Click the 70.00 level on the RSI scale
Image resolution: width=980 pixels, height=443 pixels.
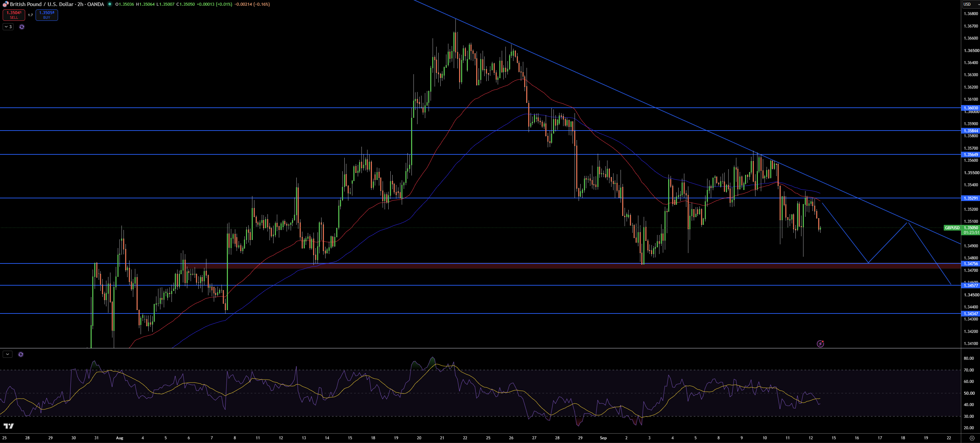(x=969, y=370)
